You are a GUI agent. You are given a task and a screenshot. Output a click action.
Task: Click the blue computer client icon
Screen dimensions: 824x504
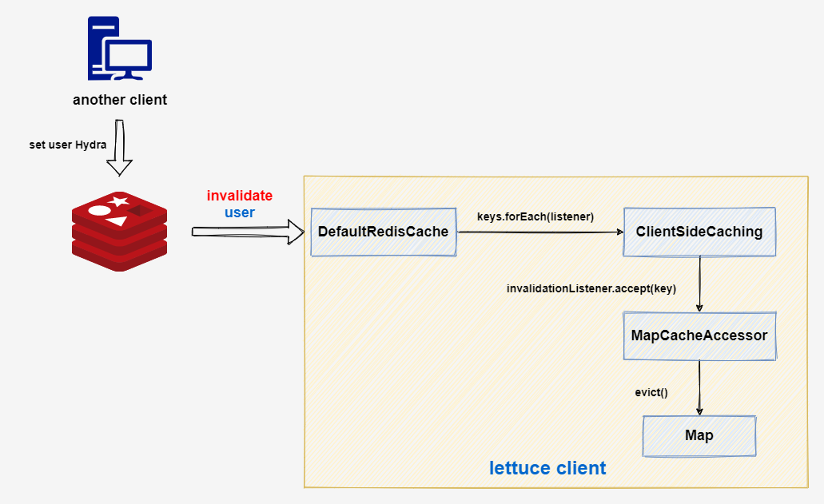tap(119, 49)
